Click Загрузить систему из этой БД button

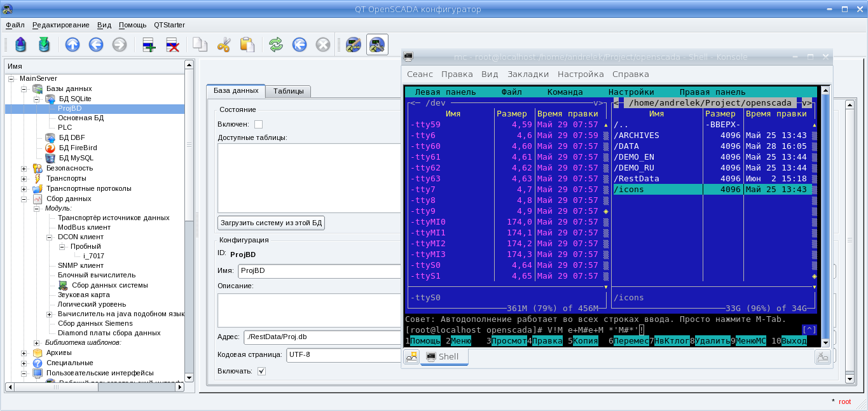(x=272, y=223)
